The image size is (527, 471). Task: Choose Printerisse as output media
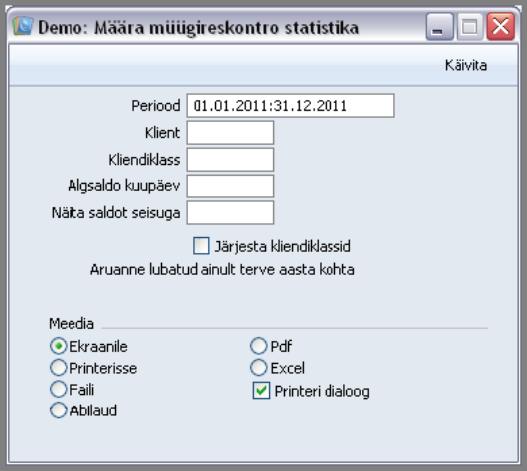(x=58, y=368)
